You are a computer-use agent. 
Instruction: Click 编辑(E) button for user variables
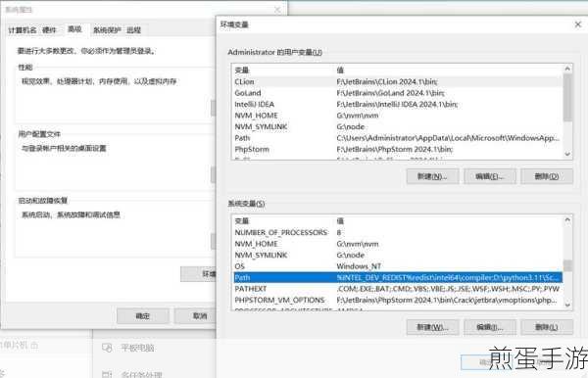point(490,176)
